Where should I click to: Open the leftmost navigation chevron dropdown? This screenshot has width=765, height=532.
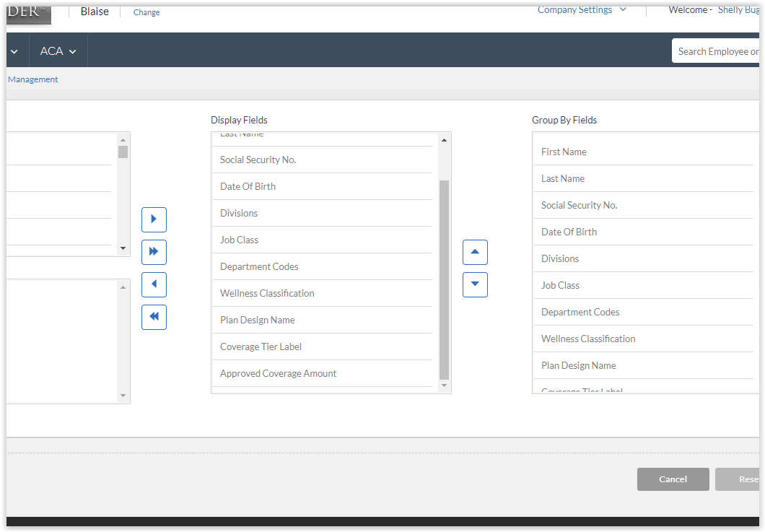15,51
